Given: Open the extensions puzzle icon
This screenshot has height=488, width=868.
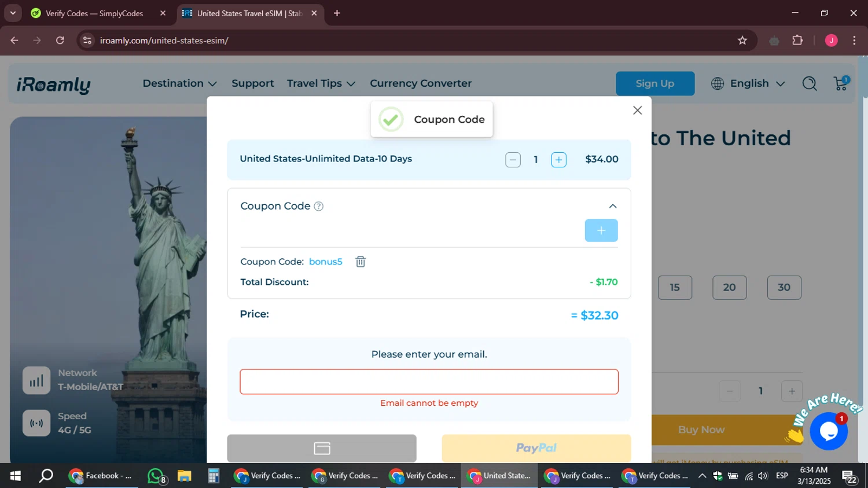Looking at the screenshot, I should [x=797, y=41].
